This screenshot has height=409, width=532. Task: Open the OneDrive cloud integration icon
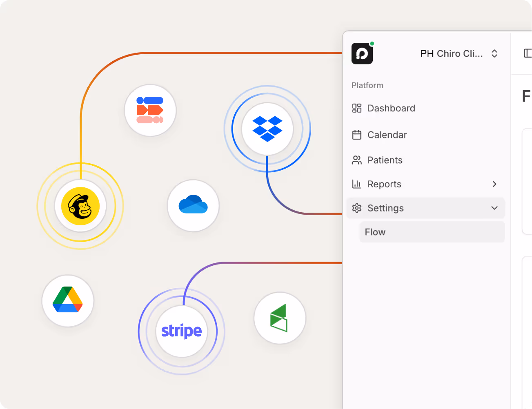[x=193, y=205]
